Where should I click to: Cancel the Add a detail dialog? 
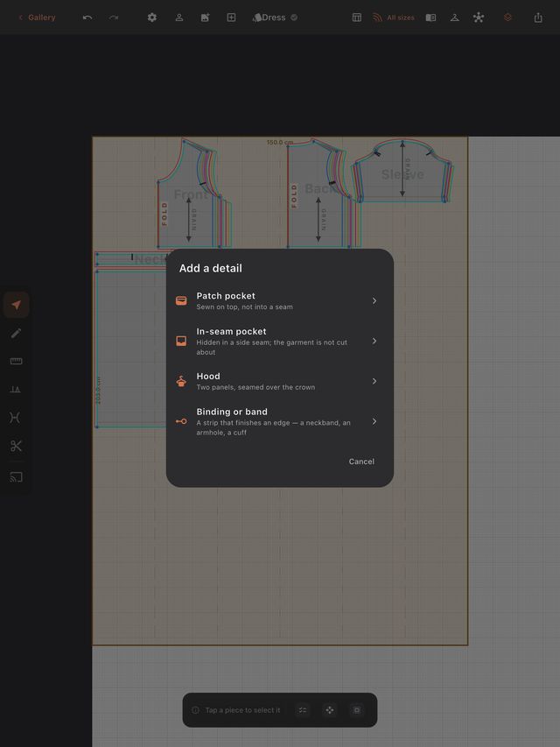click(361, 462)
